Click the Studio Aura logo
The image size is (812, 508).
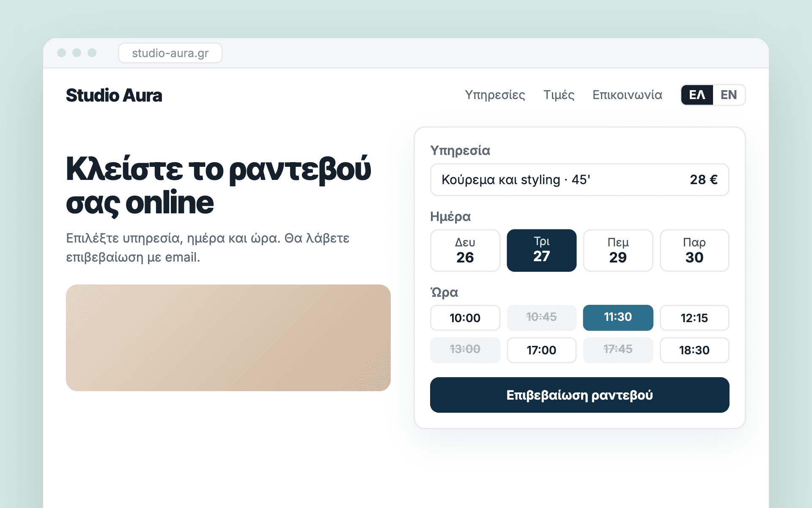click(114, 95)
